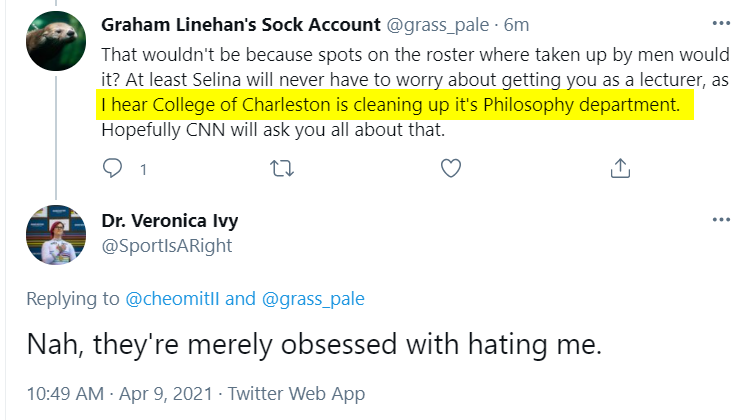Image resolution: width=751 pixels, height=420 pixels.
Task: Click the @SportIsARight handle
Action: (167, 246)
